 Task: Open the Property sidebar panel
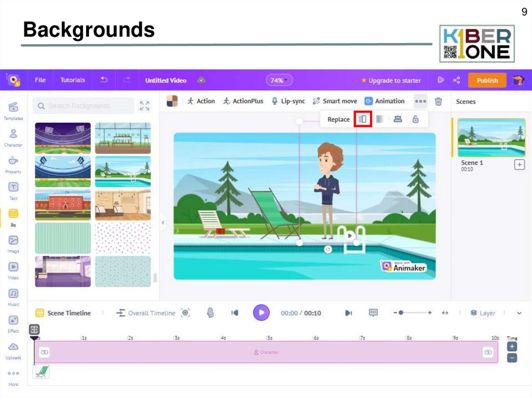13,164
